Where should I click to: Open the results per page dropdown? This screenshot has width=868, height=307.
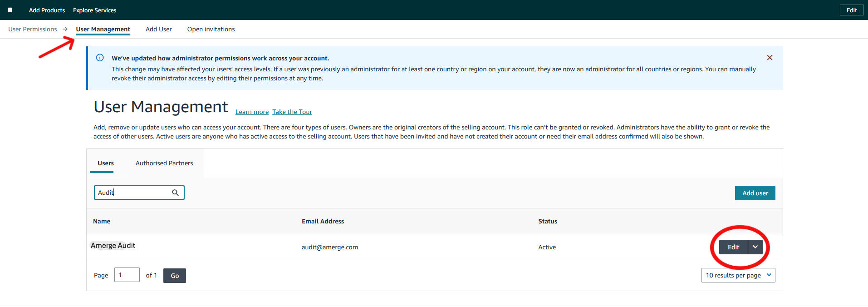[x=738, y=275]
